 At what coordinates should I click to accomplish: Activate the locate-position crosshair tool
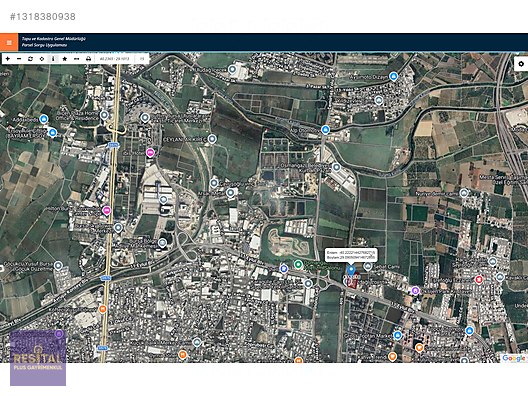click(42, 59)
